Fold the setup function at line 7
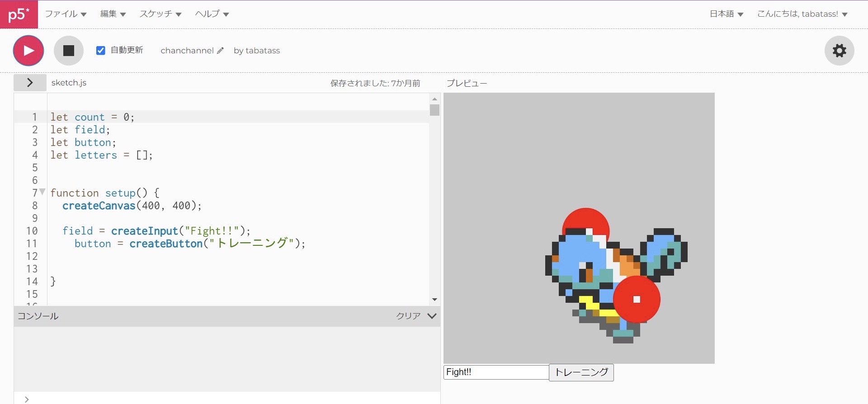The width and height of the screenshot is (868, 404). [x=42, y=192]
